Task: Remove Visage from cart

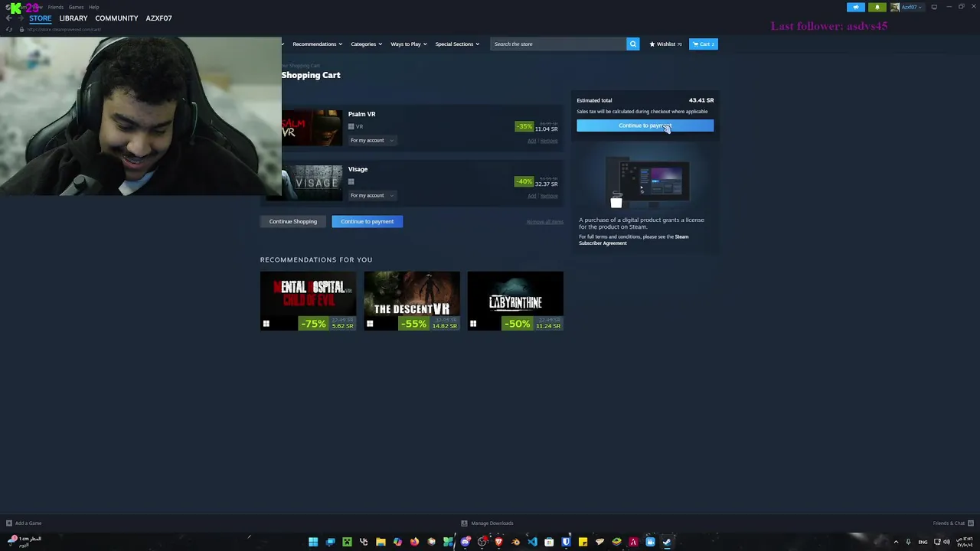Action: 549,196
